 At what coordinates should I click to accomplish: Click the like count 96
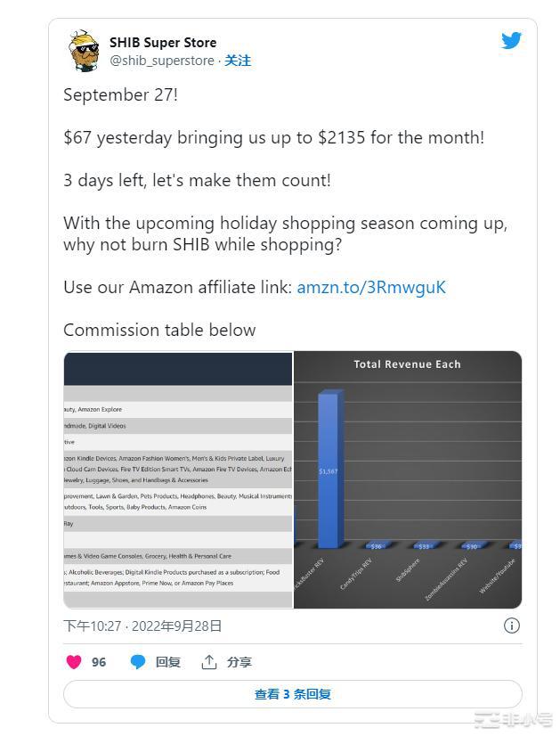pos(99,662)
